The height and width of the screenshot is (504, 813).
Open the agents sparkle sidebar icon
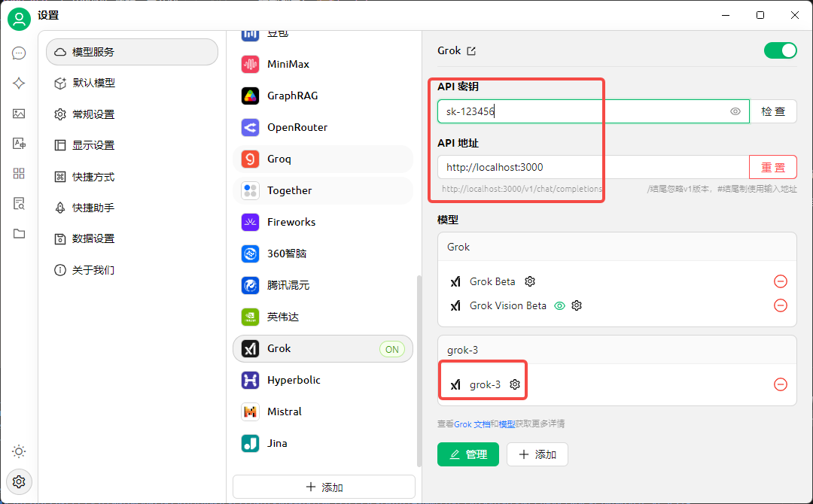click(x=19, y=83)
